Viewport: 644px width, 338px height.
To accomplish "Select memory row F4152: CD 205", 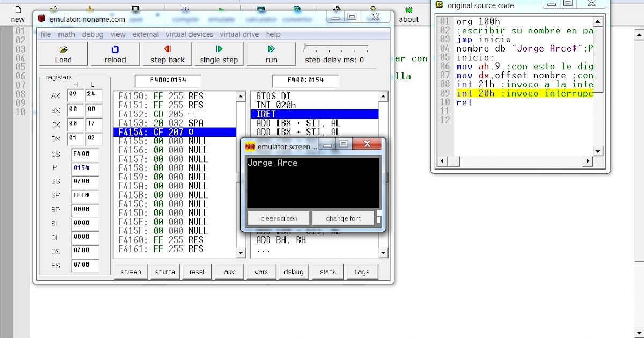I will 175,114.
